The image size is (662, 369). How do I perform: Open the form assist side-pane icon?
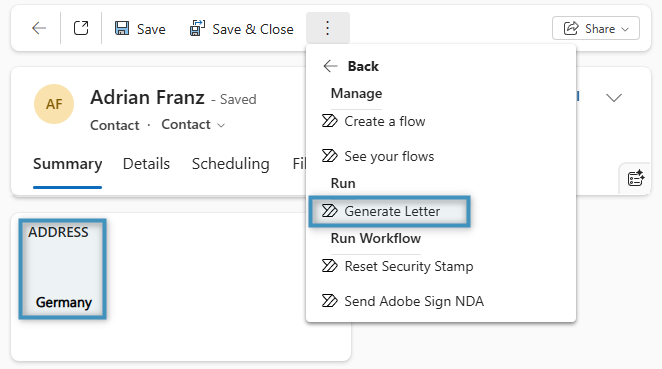click(635, 178)
